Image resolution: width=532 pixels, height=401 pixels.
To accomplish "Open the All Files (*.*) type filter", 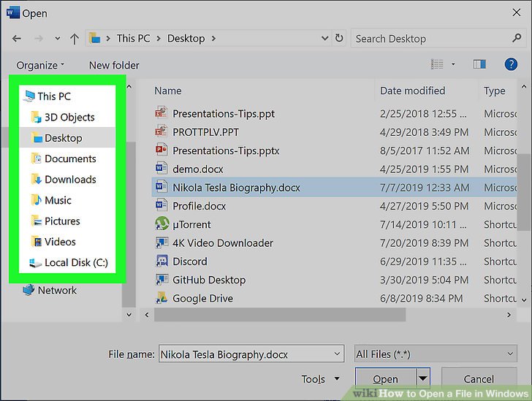I will click(x=436, y=354).
